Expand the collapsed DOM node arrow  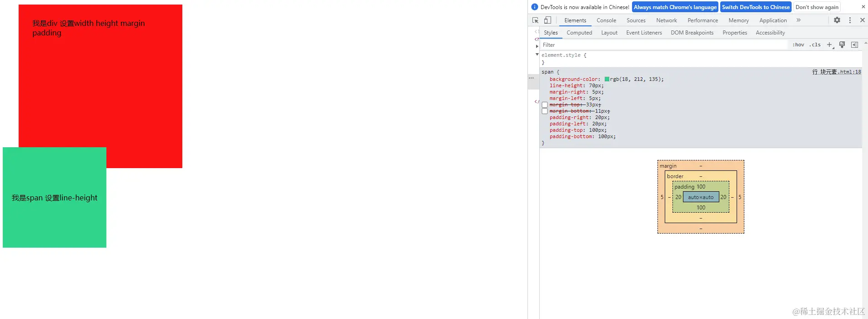(537, 46)
